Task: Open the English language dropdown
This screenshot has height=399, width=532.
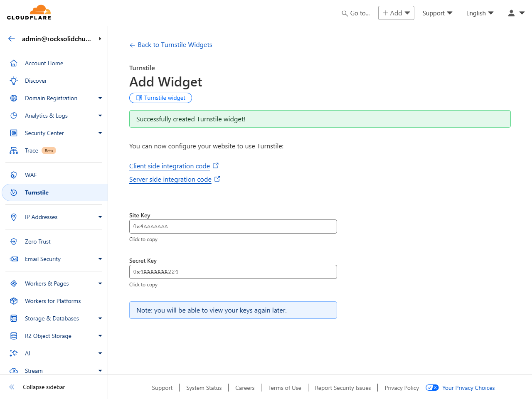Action: [480, 13]
